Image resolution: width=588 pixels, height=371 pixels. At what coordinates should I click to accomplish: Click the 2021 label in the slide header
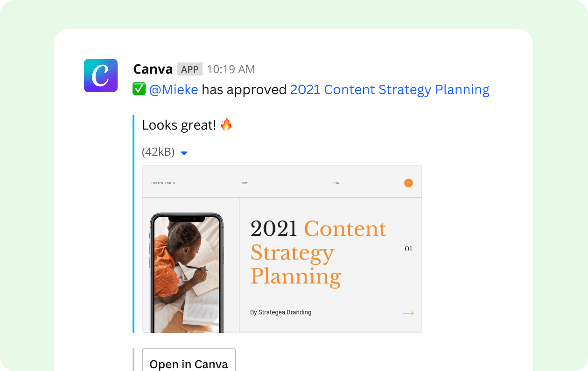click(245, 183)
